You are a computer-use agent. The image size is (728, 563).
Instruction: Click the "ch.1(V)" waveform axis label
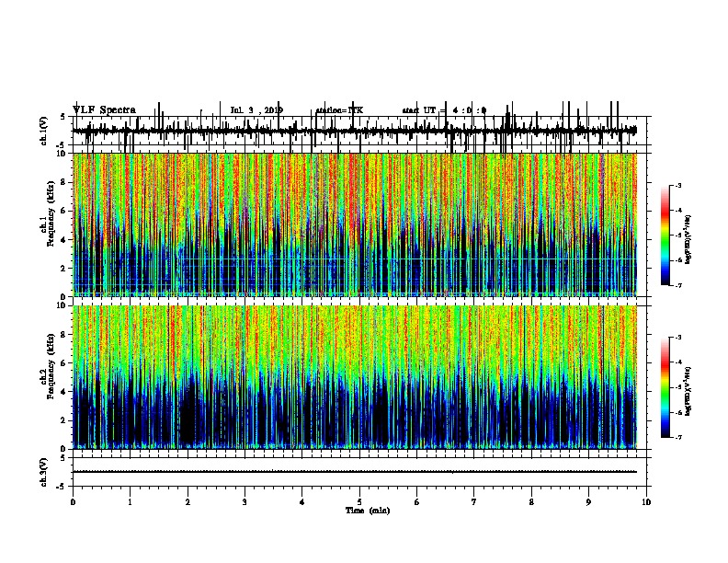tap(44, 131)
